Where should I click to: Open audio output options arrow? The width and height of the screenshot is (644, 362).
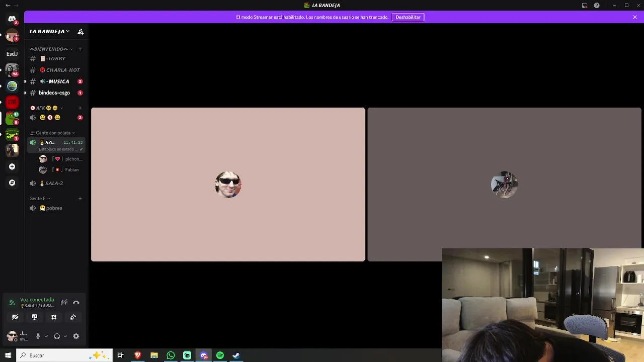click(65, 336)
